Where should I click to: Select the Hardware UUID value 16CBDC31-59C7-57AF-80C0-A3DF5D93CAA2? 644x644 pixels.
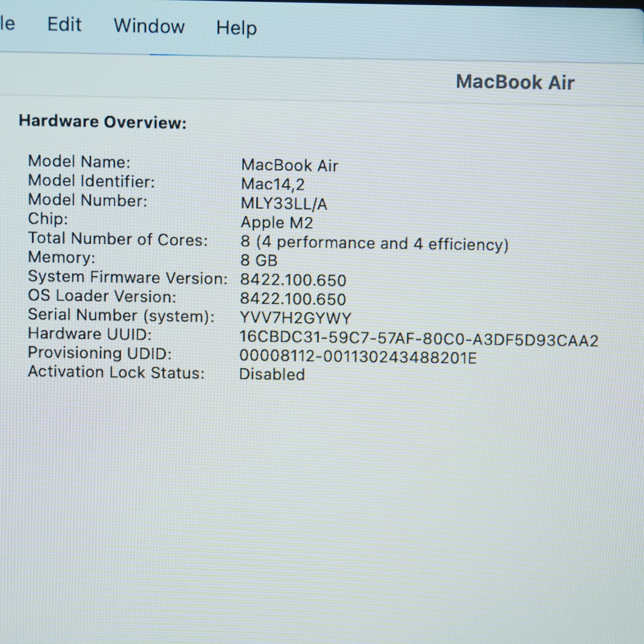(x=419, y=340)
